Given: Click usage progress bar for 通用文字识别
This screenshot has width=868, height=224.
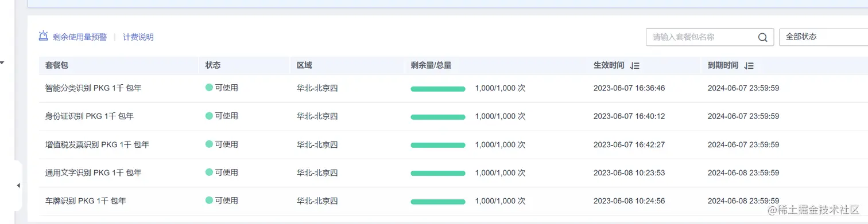Looking at the screenshot, I should (x=438, y=173).
